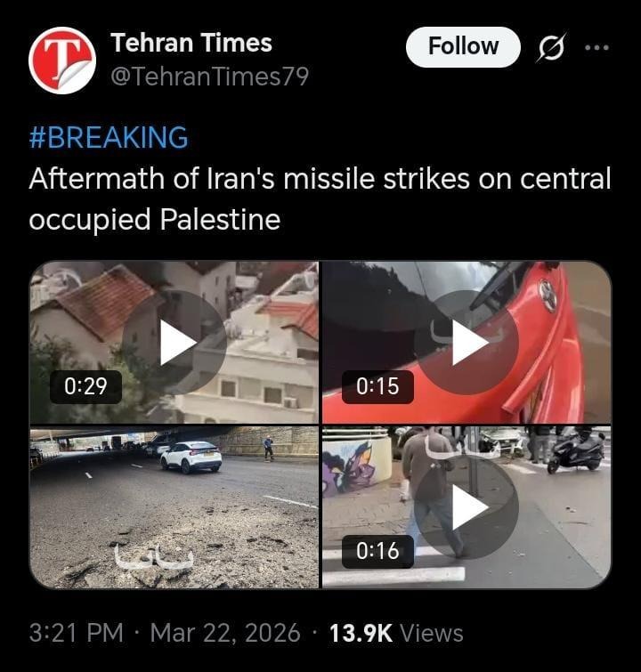Click the Follow button

[x=463, y=46]
